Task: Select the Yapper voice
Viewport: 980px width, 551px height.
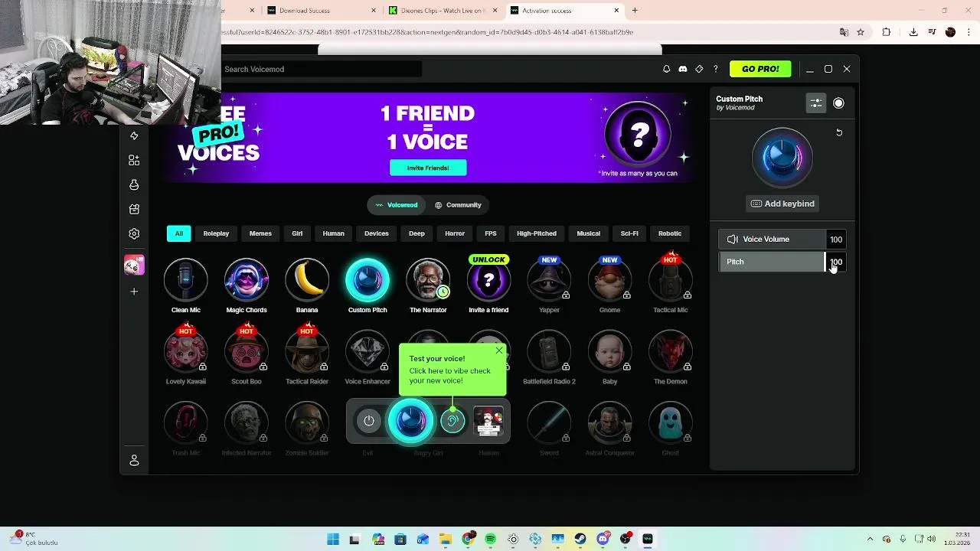Action: coord(549,280)
